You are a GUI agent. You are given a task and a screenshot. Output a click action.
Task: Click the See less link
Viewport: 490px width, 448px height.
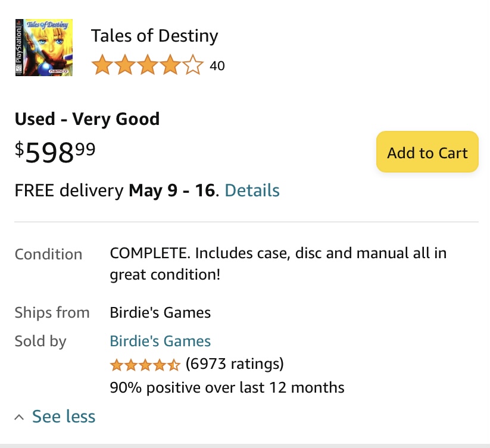click(x=64, y=416)
